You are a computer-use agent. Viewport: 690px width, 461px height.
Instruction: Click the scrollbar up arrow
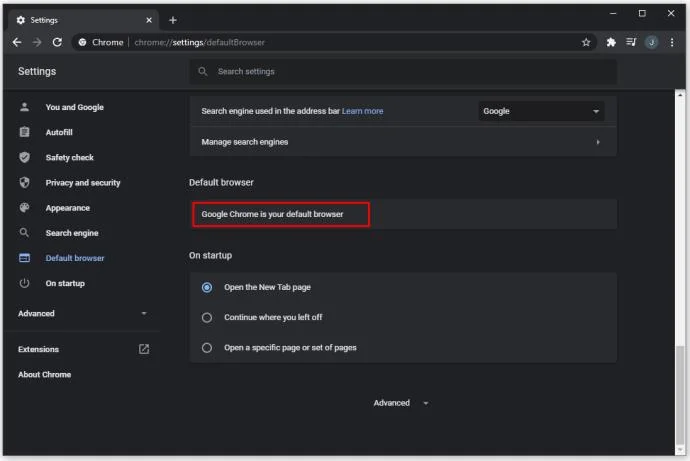point(680,95)
